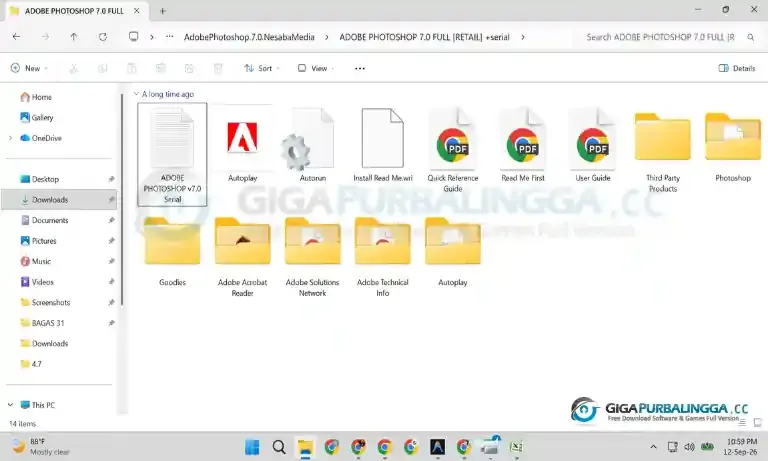Open the Install Read Me.wri file
The width and height of the screenshot is (768, 461).
coord(383,145)
